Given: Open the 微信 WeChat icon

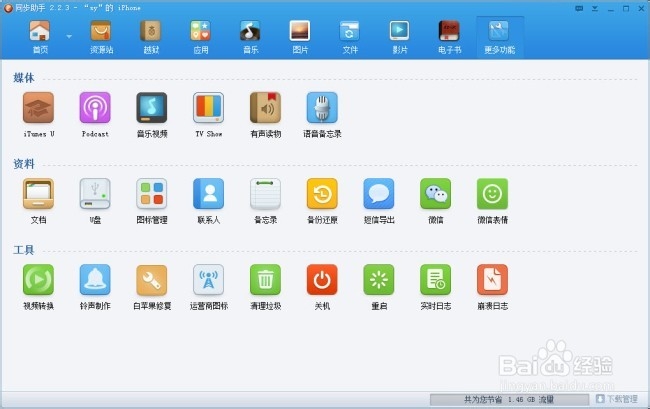Looking at the screenshot, I should (436, 194).
